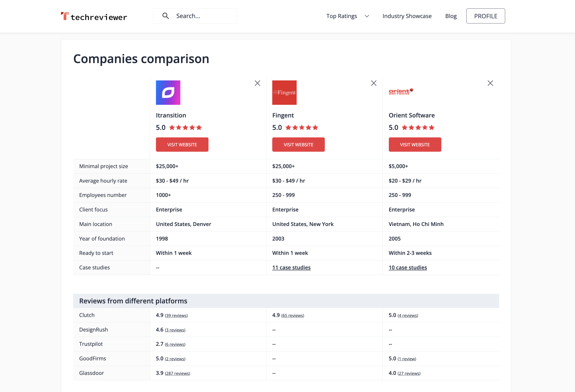
Task: Click the Fingent logo thumbnail
Action: pyautogui.click(x=284, y=93)
